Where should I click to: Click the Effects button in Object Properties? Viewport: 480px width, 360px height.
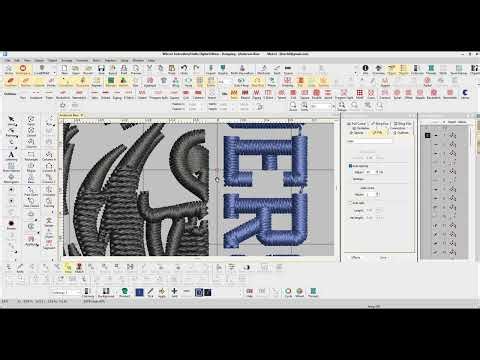pyautogui.click(x=356, y=258)
